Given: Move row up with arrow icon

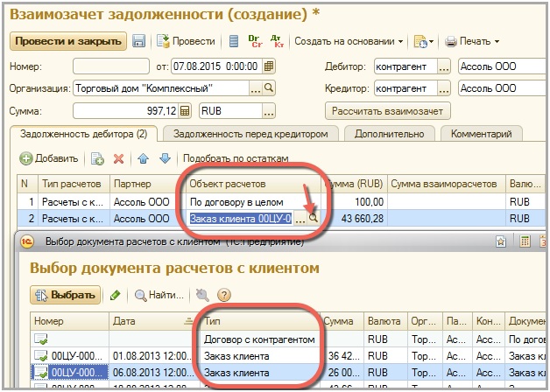Looking at the screenshot, I should click(x=143, y=158).
